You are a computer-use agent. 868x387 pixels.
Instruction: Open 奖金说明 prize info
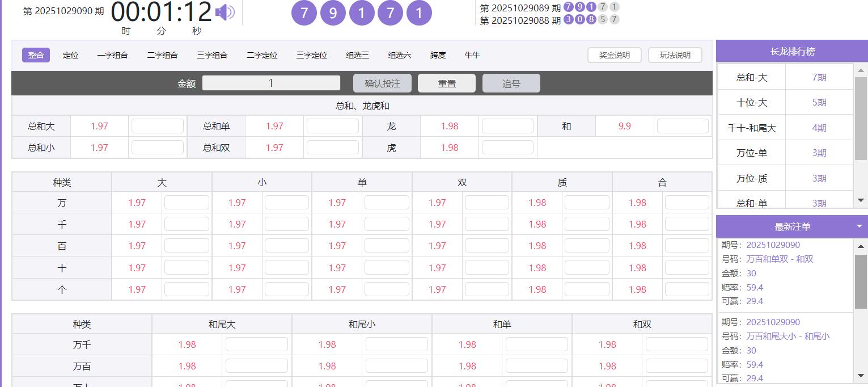pos(614,55)
